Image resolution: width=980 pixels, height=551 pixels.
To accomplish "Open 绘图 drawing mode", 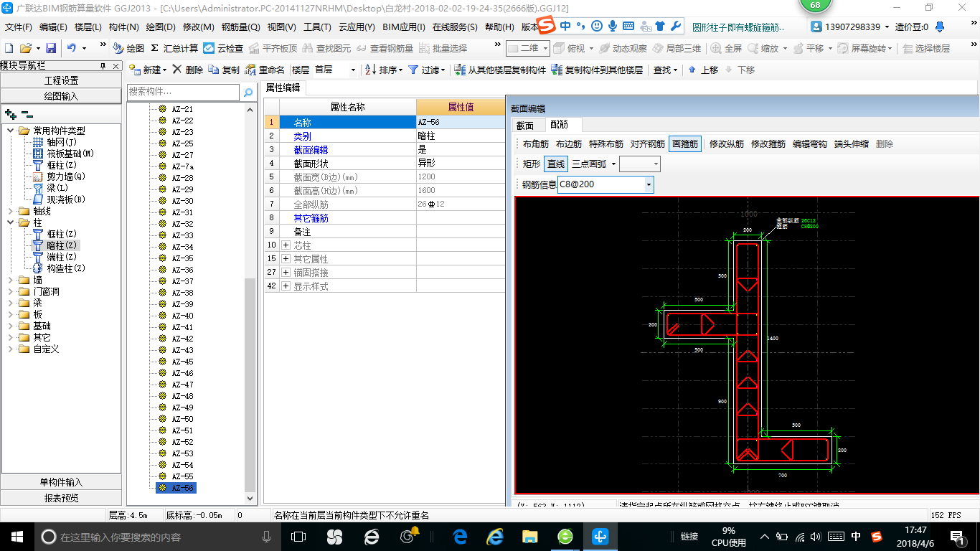I will tap(128, 48).
